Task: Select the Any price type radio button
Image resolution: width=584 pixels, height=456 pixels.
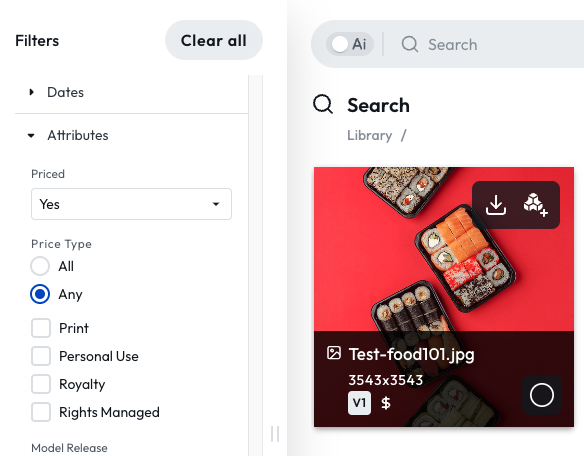Action: point(40,294)
